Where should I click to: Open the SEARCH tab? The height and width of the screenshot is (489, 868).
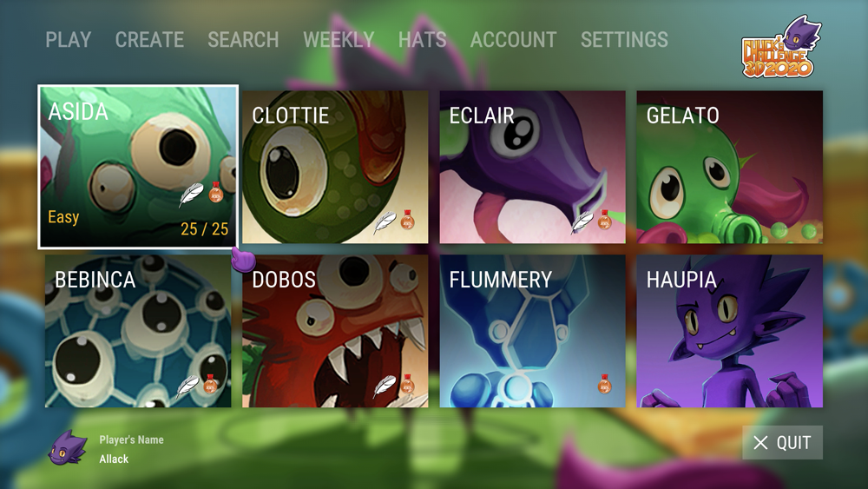click(243, 40)
